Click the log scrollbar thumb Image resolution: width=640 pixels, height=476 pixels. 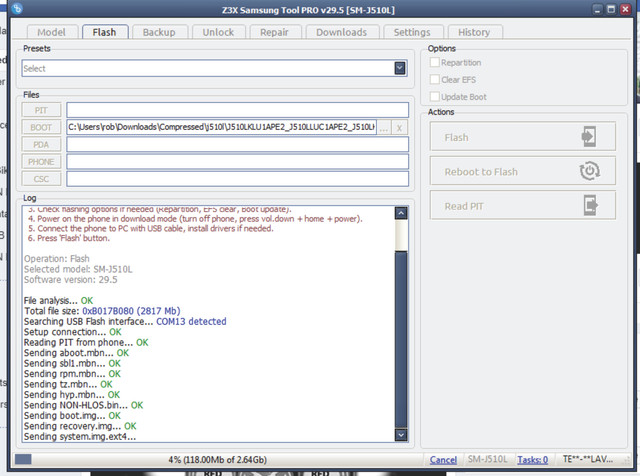[401, 340]
